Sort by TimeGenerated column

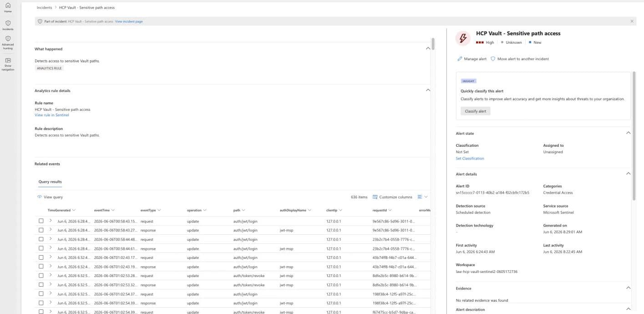point(61,210)
